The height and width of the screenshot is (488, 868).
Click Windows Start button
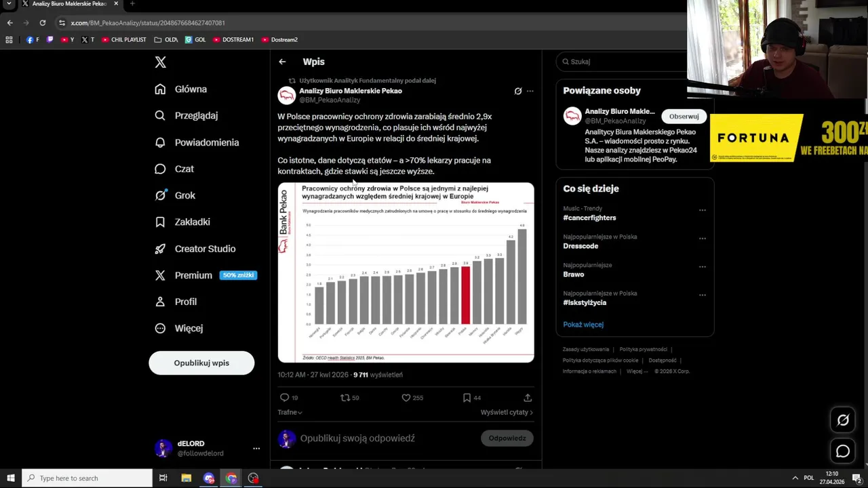(10, 479)
